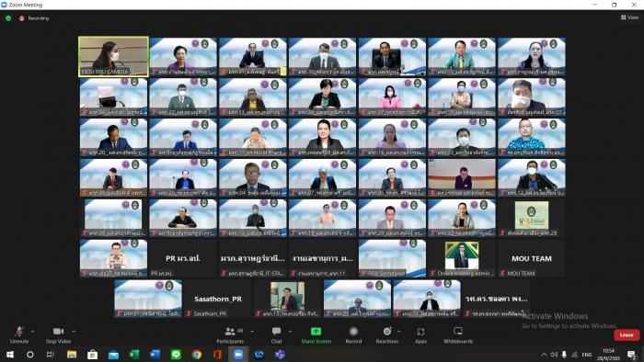The image size is (644, 362).
Task: Open the Participants panel
Action: click(x=231, y=334)
